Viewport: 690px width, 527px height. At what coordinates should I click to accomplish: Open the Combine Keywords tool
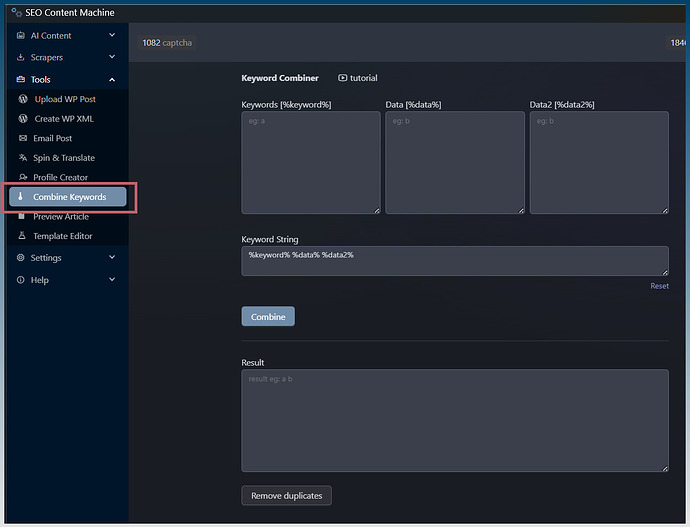(68, 197)
